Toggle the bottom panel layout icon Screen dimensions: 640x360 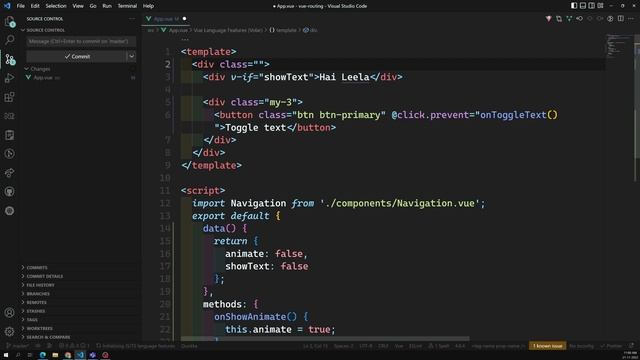coord(583,6)
